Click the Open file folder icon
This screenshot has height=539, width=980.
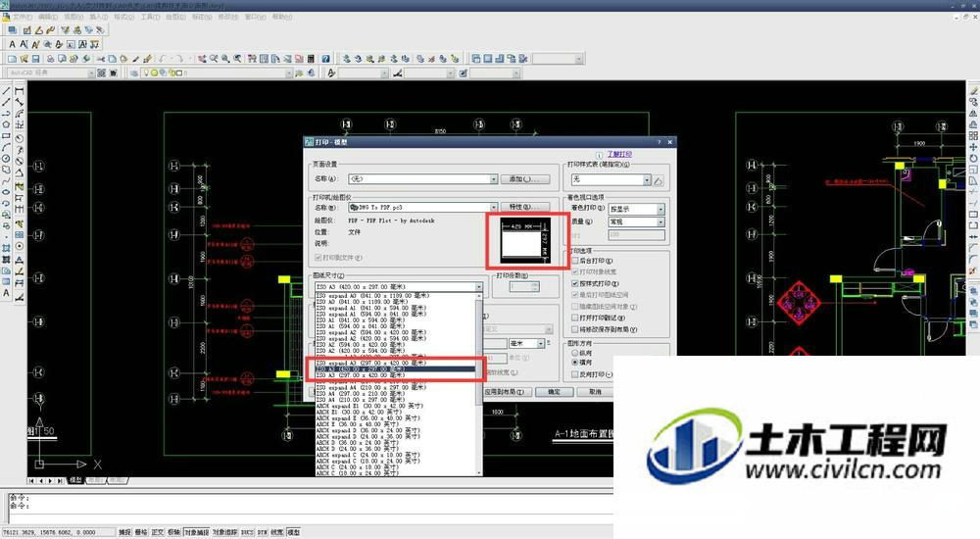pyautogui.click(x=24, y=59)
